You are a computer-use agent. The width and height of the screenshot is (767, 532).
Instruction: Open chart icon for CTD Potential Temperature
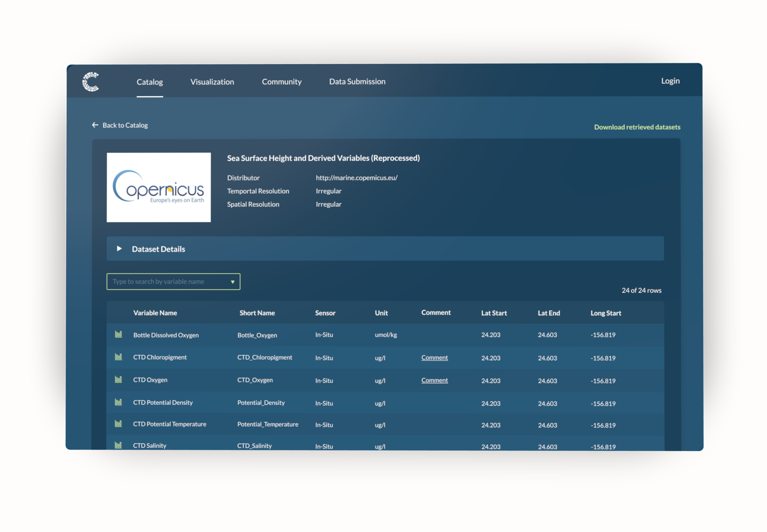[x=118, y=424]
